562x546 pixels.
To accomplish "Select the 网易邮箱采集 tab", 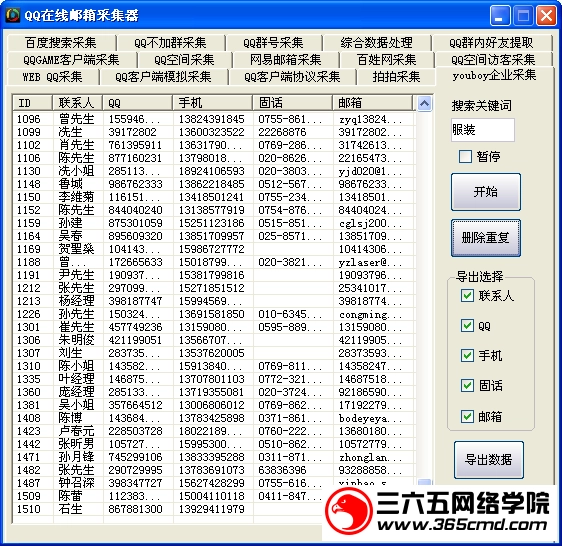I will point(285,60).
